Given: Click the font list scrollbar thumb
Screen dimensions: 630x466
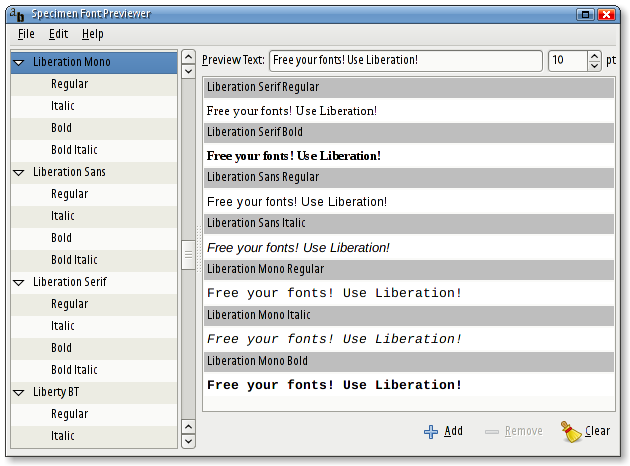Looking at the screenshot, I should tap(188, 255).
